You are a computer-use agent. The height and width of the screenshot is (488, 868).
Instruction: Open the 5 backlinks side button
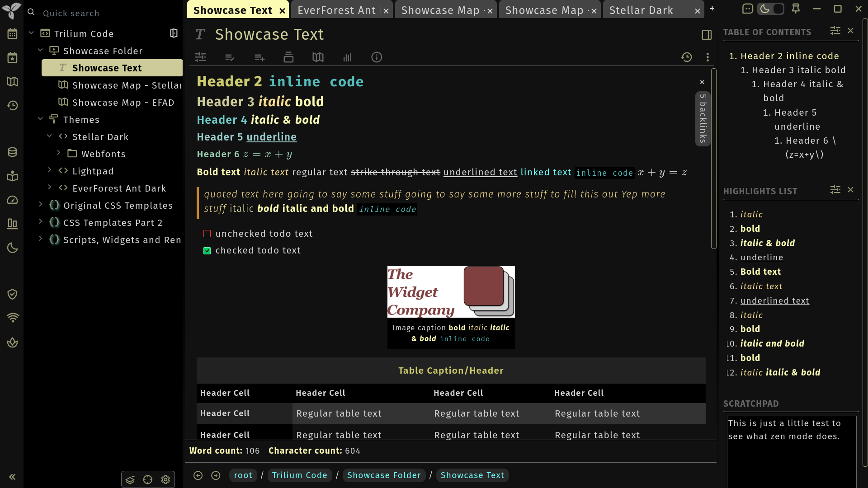coord(703,119)
